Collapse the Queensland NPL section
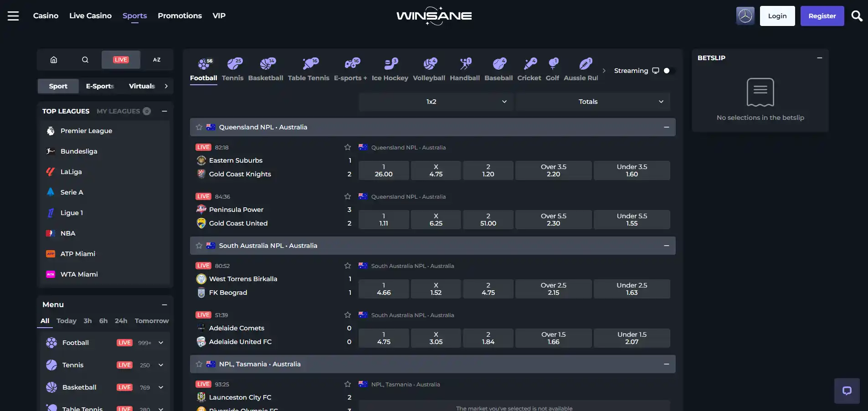 667,127
